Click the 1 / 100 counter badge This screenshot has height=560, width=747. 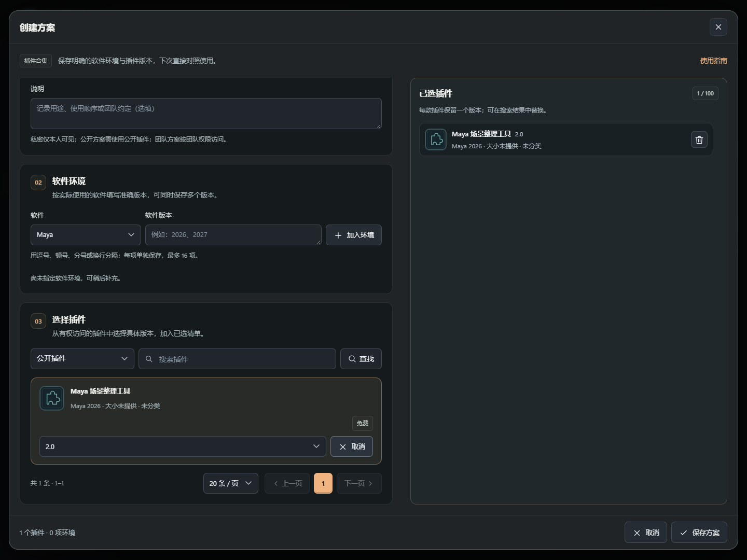click(706, 93)
